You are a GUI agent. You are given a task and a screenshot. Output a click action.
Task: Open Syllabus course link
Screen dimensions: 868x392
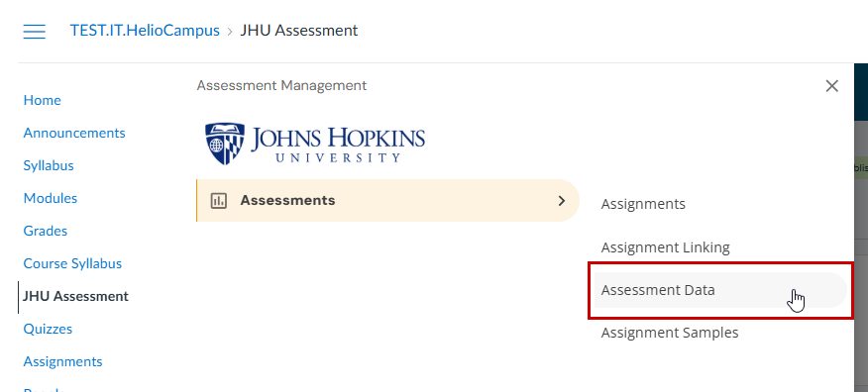tap(49, 165)
